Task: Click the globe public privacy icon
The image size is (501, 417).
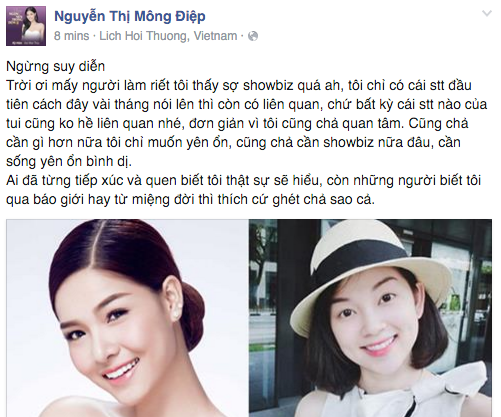Action: [x=253, y=36]
